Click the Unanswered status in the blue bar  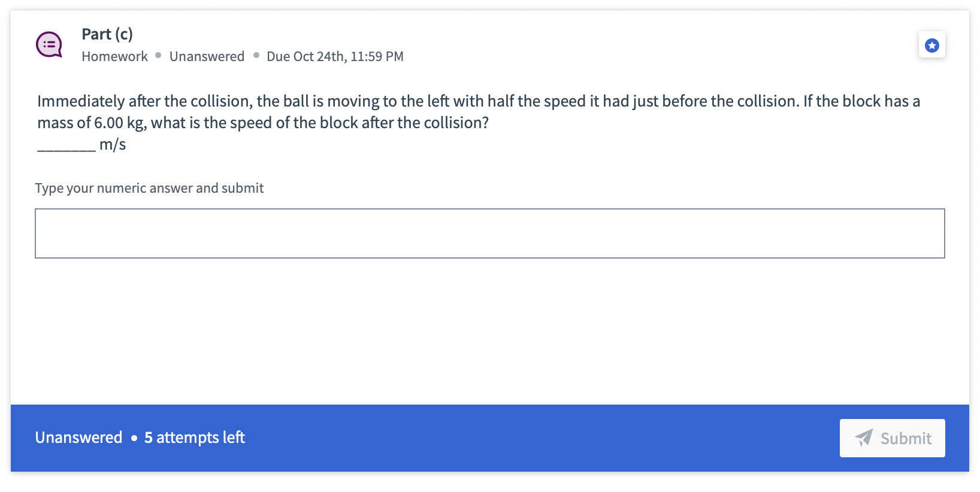pos(79,438)
